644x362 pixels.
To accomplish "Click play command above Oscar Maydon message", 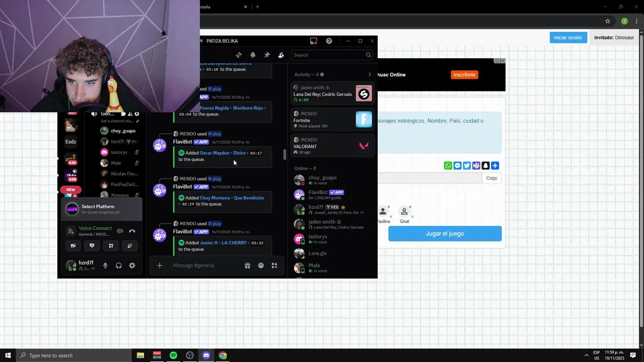I will [x=215, y=134].
